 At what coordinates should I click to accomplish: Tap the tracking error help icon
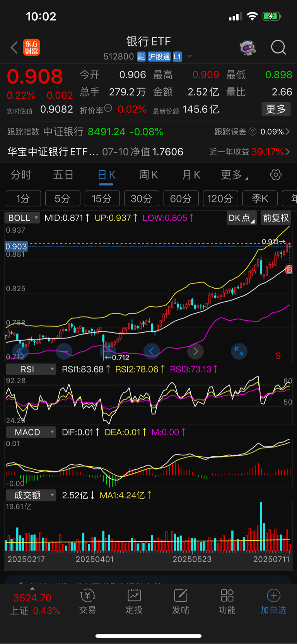pos(253,132)
